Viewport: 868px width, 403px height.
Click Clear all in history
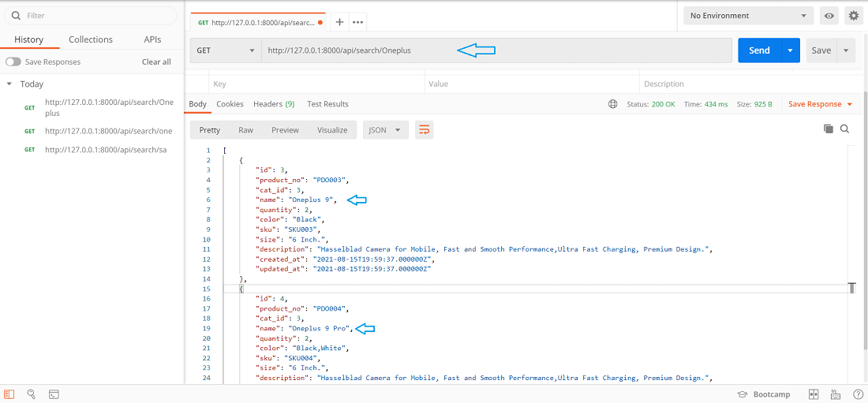(156, 62)
